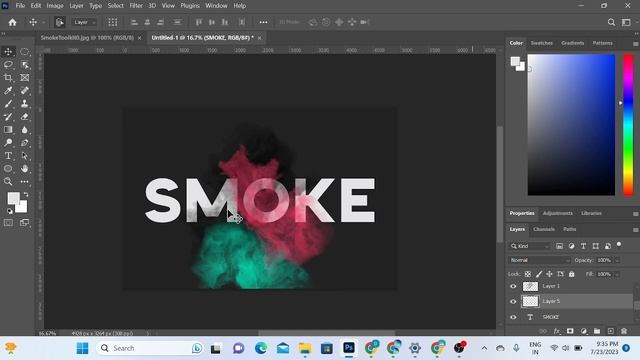Screen dimensions: 640x360
Task: Select the Horizontal Type tool
Action: (8, 156)
